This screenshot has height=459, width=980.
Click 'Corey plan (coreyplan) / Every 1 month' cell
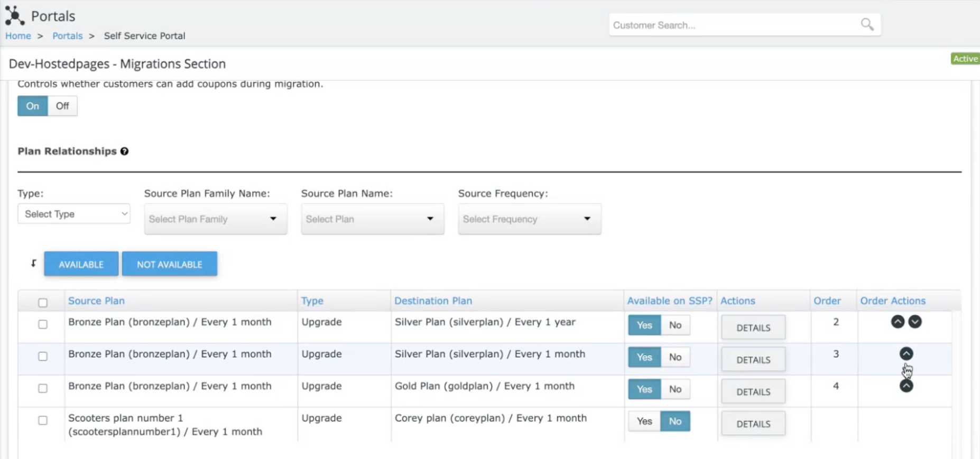(x=491, y=418)
